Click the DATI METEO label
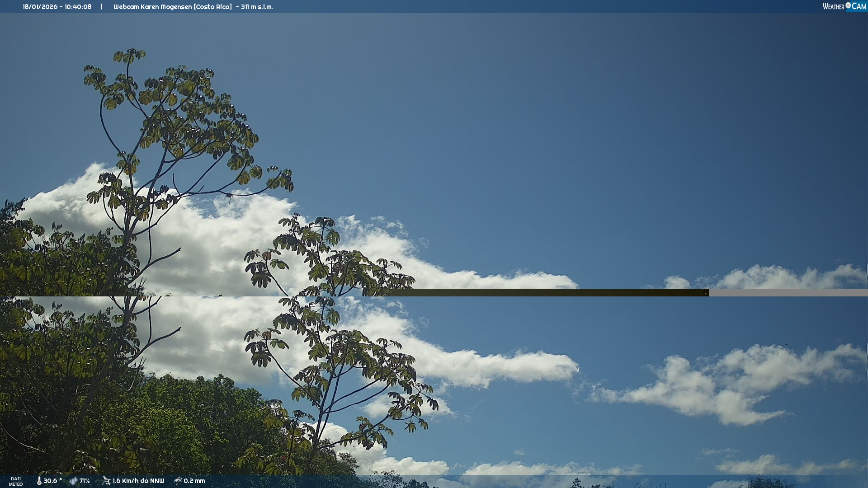 [16, 481]
